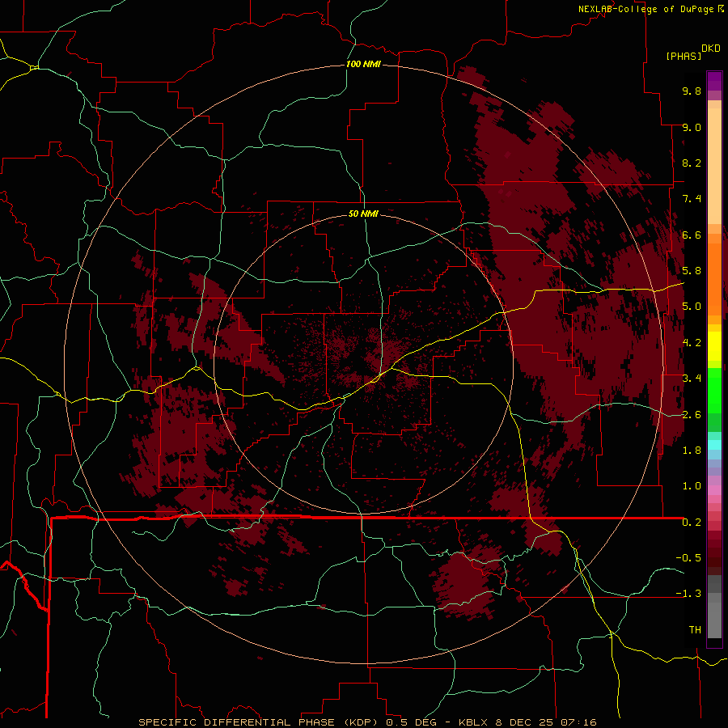Image resolution: width=728 pixels, height=728 pixels.
Task: Click the DKD label above the color scale
Action: click(x=710, y=48)
